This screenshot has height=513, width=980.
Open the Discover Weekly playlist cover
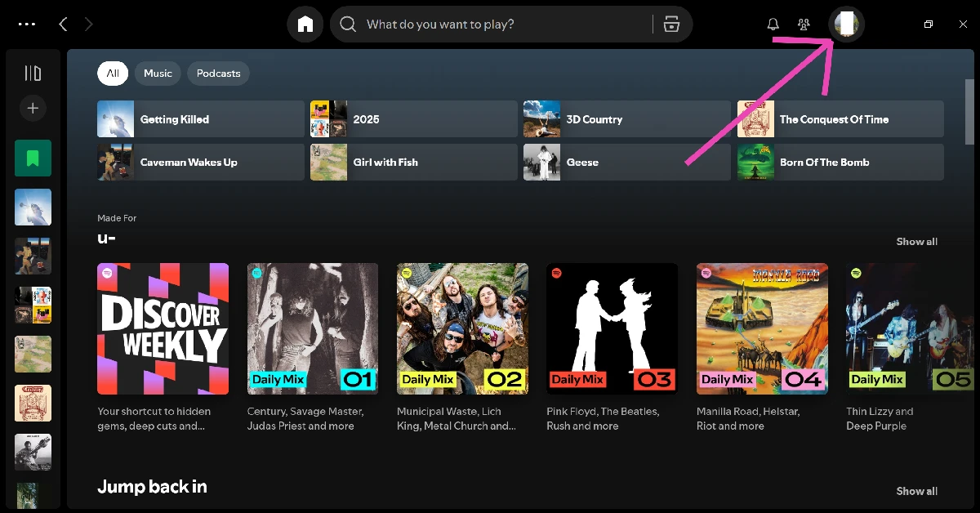[163, 328]
